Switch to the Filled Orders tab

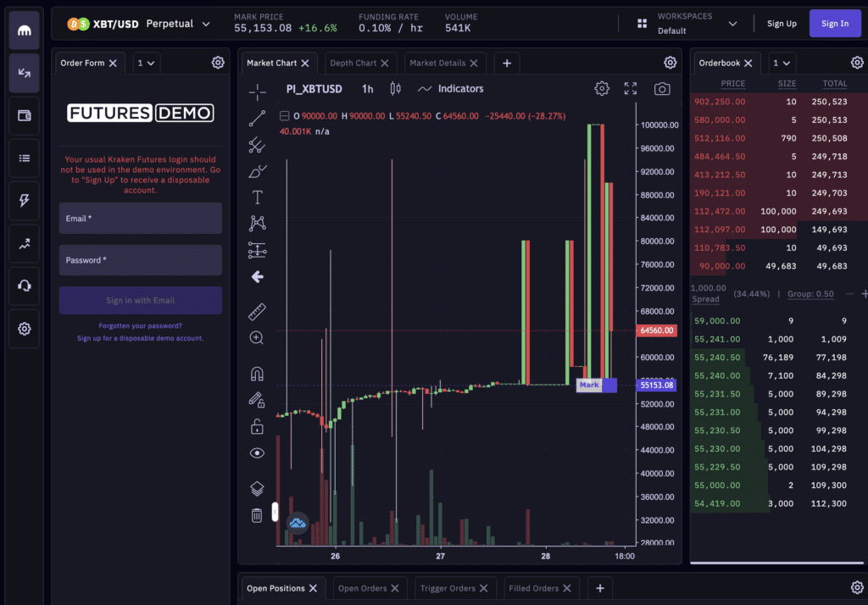534,588
